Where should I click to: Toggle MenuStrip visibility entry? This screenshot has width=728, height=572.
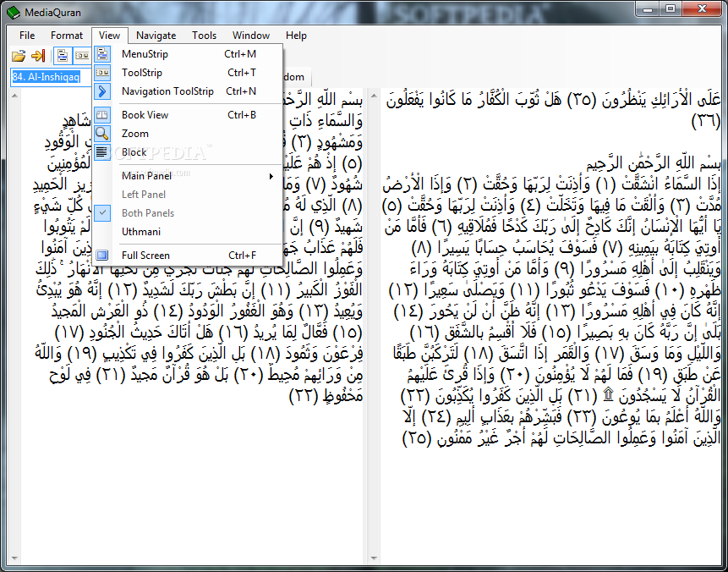pyautogui.click(x=189, y=54)
